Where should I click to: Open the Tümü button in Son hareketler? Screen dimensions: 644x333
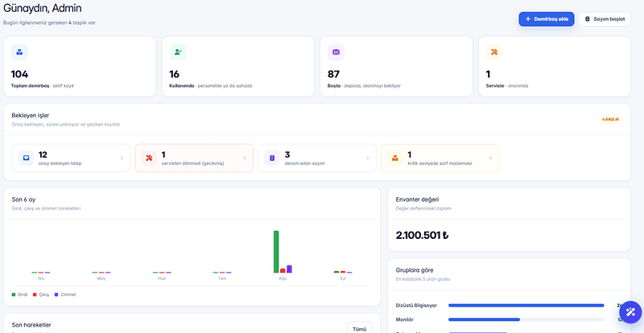point(359,329)
